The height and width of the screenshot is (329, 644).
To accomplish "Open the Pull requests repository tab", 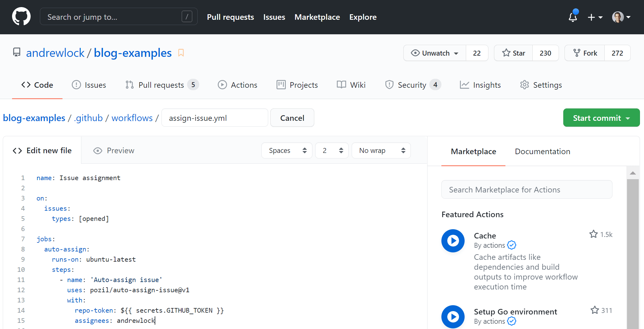I will click(162, 85).
